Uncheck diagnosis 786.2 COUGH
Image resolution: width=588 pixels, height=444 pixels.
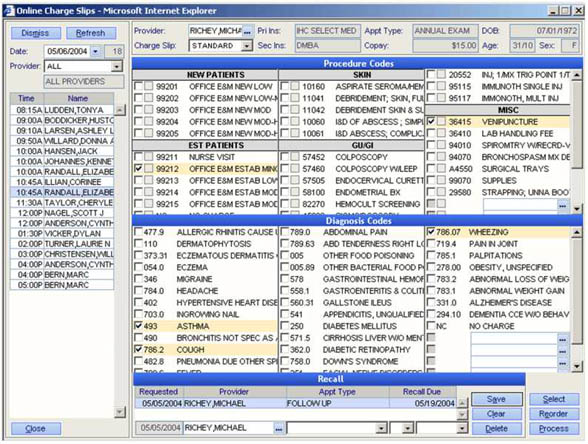point(138,350)
